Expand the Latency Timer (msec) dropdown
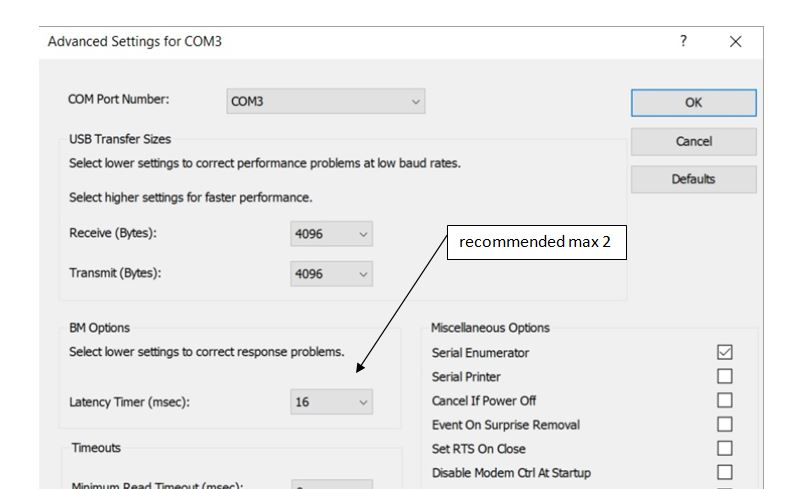Image resolution: width=791 pixels, height=489 pixels. point(331,402)
